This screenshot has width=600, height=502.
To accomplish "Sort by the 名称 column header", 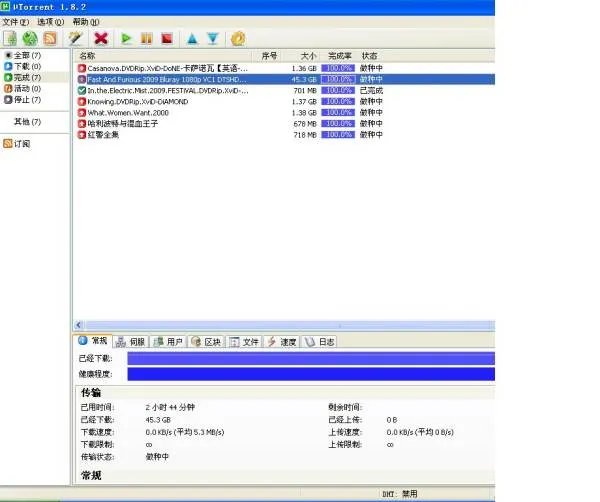I will [x=87, y=56].
